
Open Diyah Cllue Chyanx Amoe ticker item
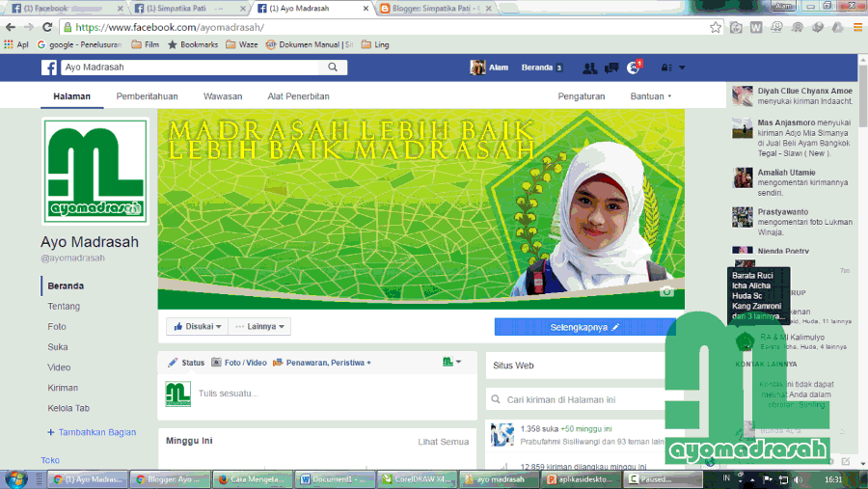(x=792, y=96)
